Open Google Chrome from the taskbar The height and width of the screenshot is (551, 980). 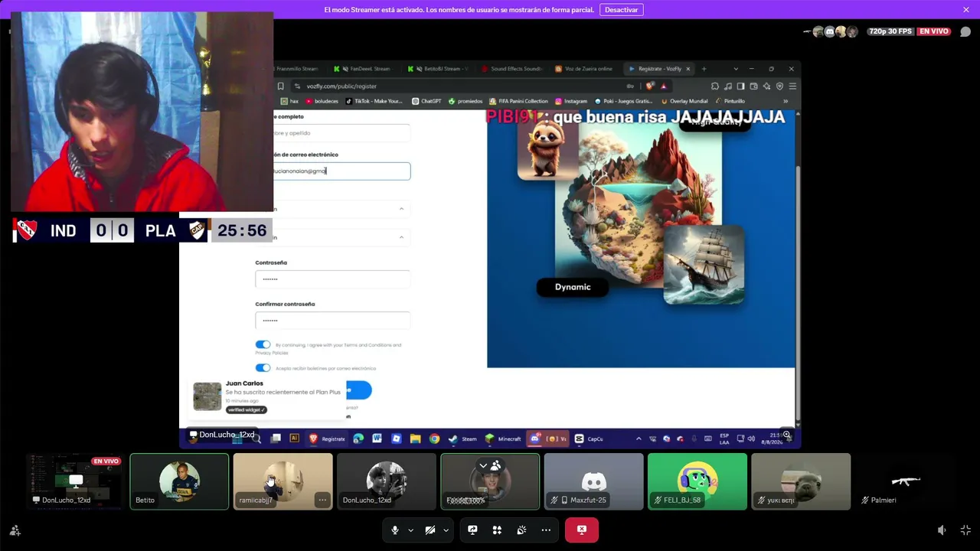(x=434, y=439)
